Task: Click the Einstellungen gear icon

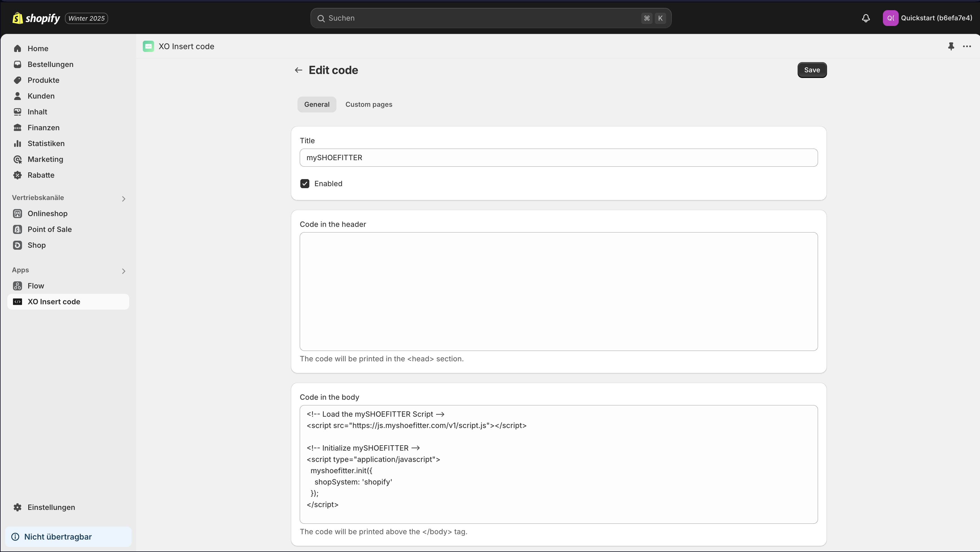Action: tap(17, 507)
